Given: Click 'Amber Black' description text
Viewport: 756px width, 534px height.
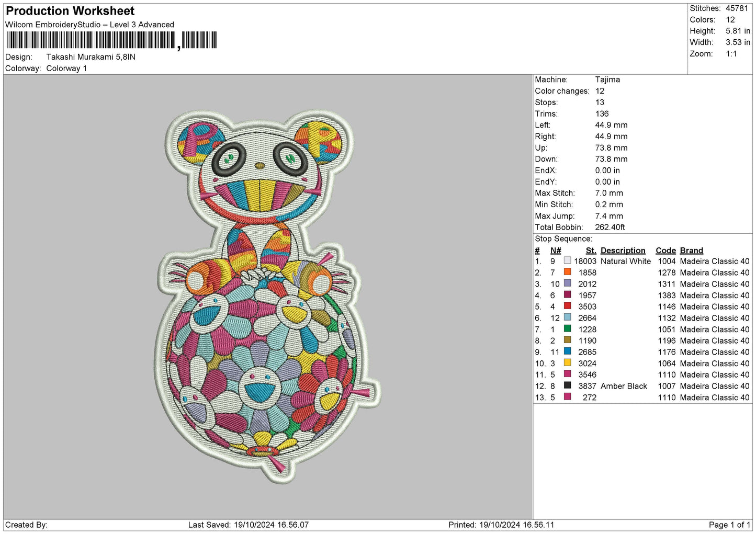Looking at the screenshot, I should [x=624, y=386].
